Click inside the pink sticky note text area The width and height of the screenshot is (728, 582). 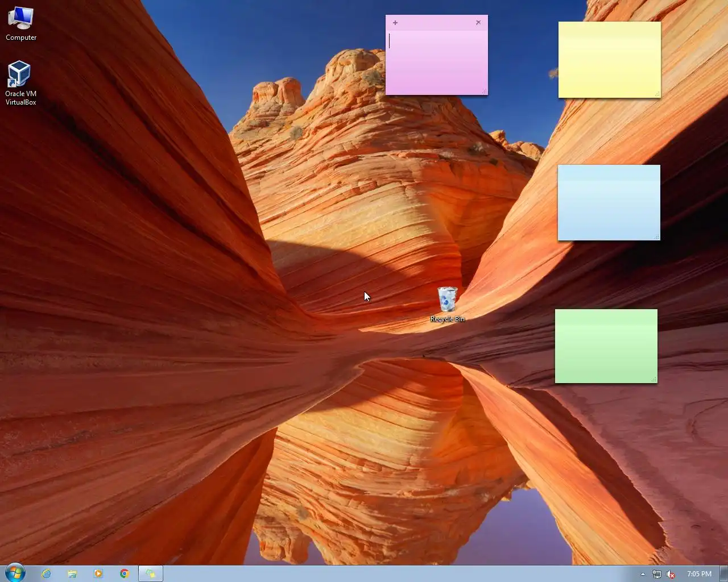(x=436, y=61)
